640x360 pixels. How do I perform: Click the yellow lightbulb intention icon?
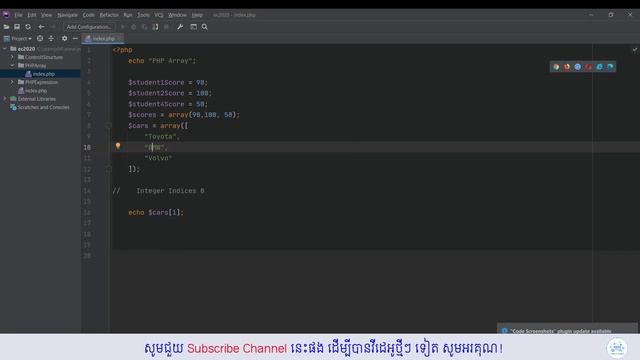tap(118, 146)
